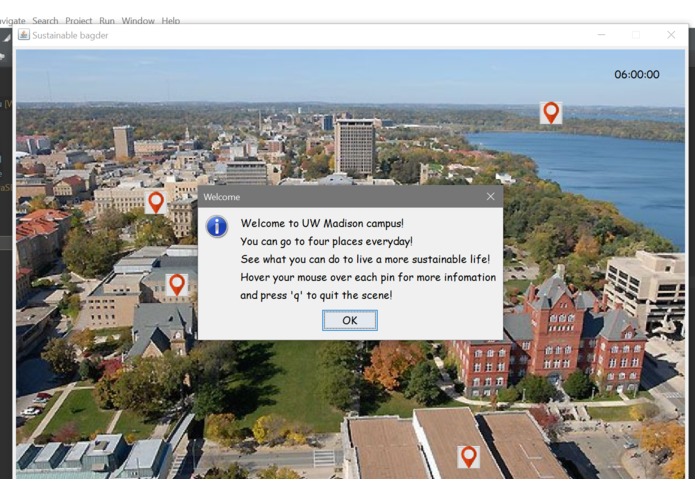Image resolution: width=695 pixels, height=494 pixels.
Task: Close the Sustainable bagder window
Action: 671,35
